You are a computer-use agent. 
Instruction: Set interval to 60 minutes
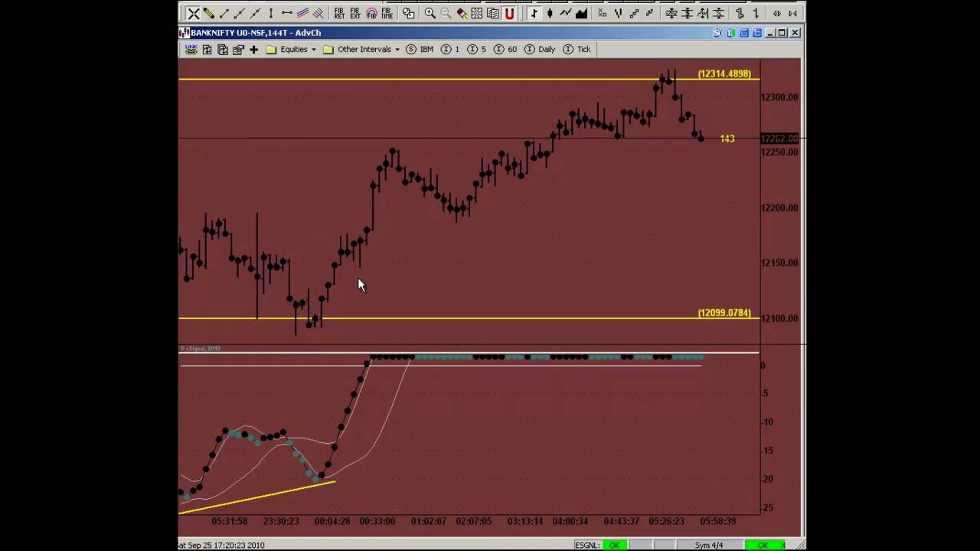coord(505,49)
